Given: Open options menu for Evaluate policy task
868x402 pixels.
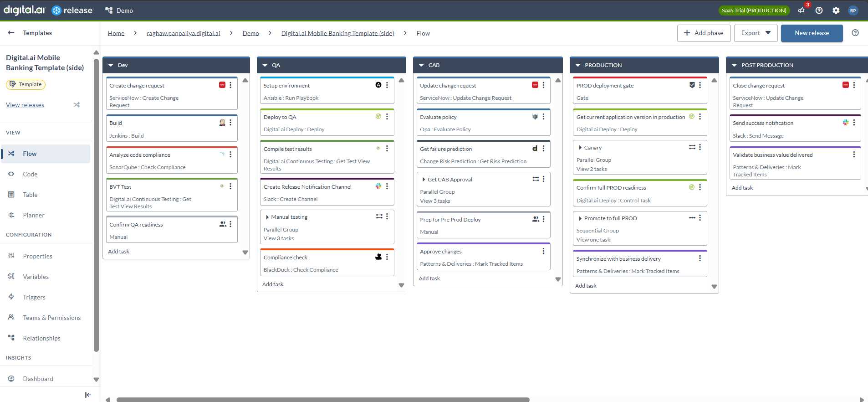Looking at the screenshot, I should (x=543, y=117).
